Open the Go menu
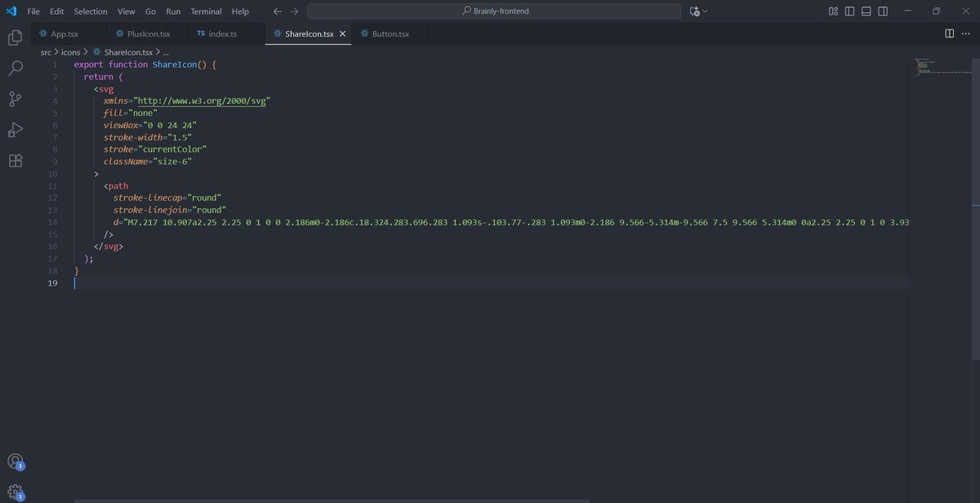The image size is (980, 503). tap(150, 11)
